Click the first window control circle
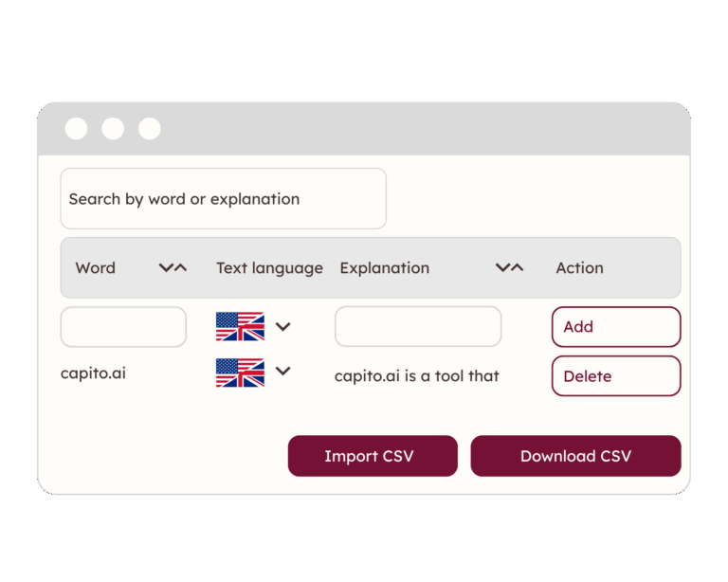728x582 pixels. pyautogui.click(x=76, y=129)
